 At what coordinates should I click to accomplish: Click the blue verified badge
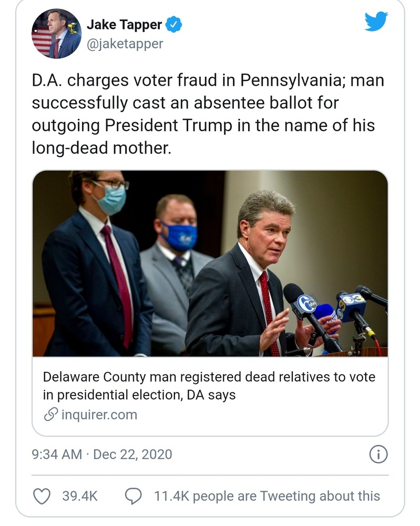click(174, 25)
